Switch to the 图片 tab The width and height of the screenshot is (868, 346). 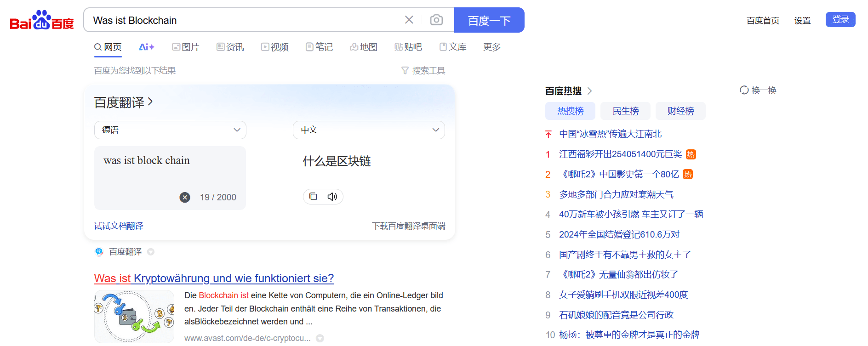coord(185,47)
